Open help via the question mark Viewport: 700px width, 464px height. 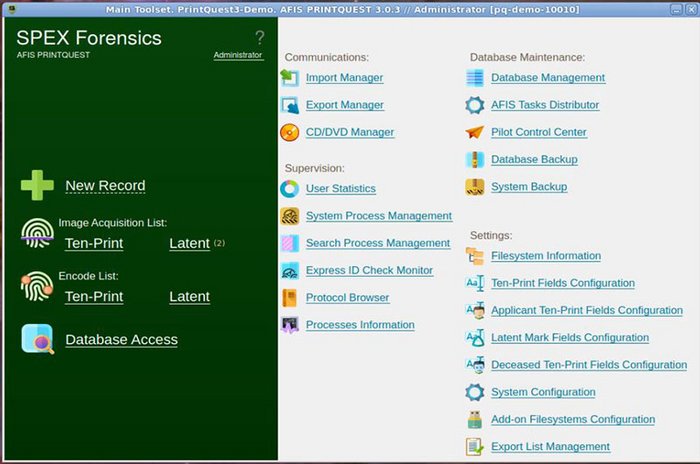coord(259,37)
